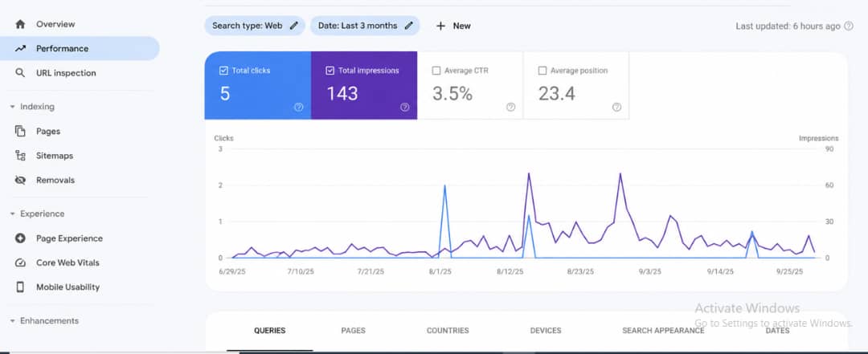This screenshot has height=354, width=868.
Task: Open the Mobile Usability report
Action: coord(80,287)
